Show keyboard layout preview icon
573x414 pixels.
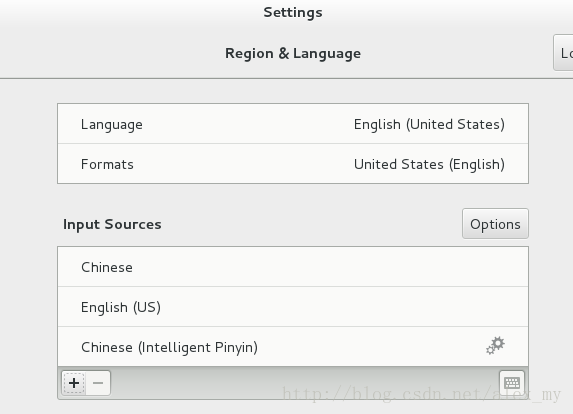512,383
